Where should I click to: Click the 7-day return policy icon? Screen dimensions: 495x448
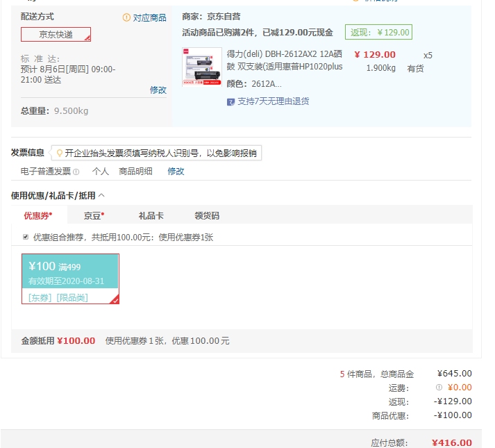[230, 101]
